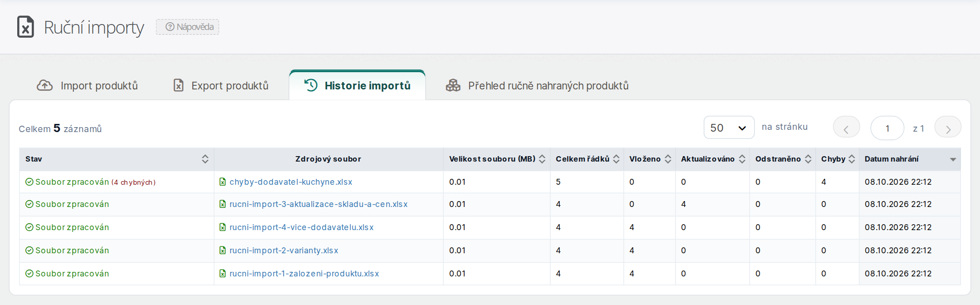
Task: Click Excel icon next to rucni-import-1-zalozeni-produktu.xlsx
Action: point(223,274)
